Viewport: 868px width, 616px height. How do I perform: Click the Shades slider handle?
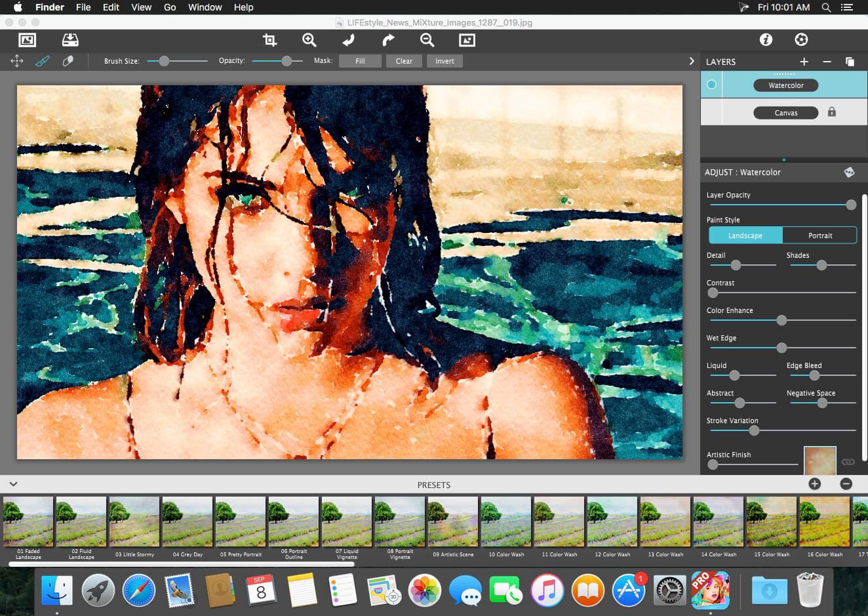click(821, 265)
